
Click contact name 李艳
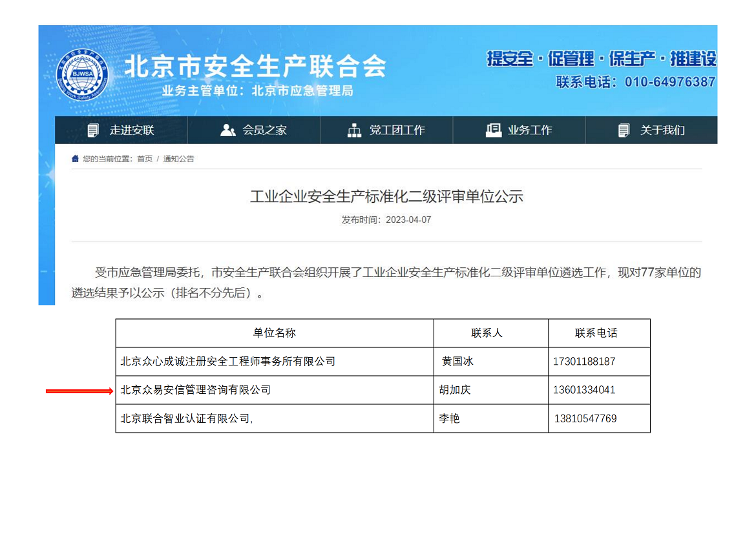(449, 418)
